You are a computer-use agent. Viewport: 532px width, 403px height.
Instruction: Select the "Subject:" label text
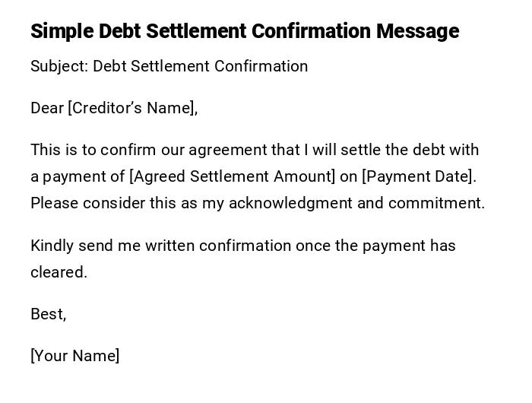pyautogui.click(x=59, y=66)
